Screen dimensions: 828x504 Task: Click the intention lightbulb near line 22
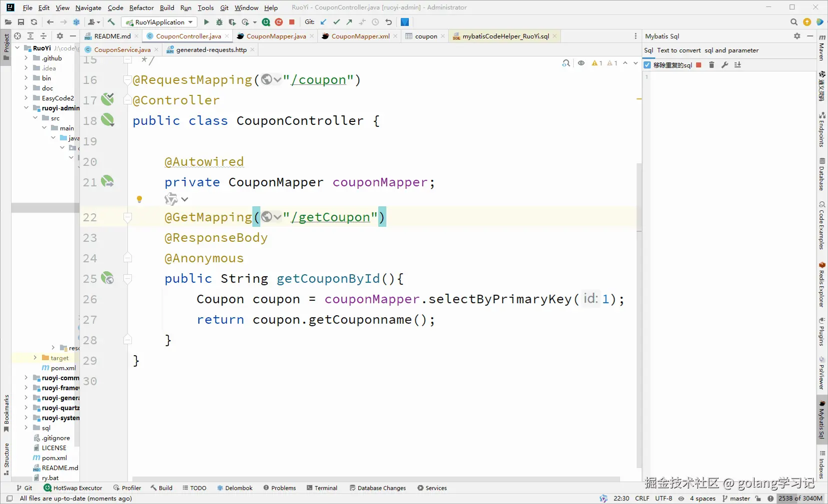tap(139, 199)
